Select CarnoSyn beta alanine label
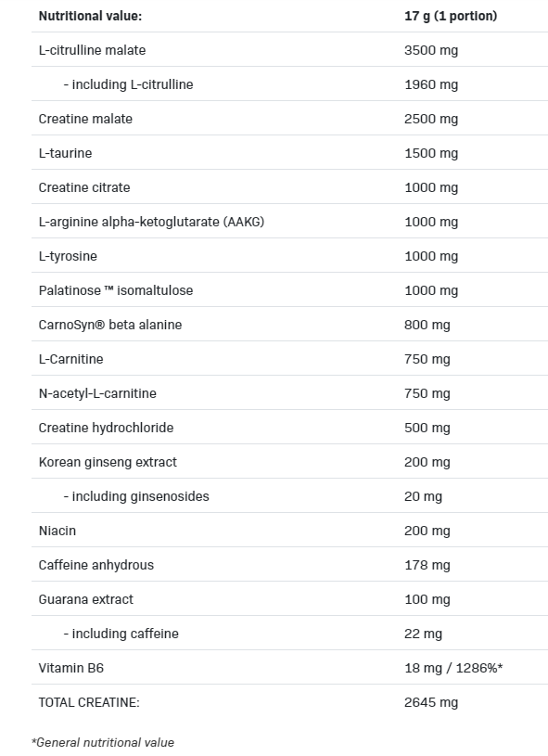 coord(110,325)
